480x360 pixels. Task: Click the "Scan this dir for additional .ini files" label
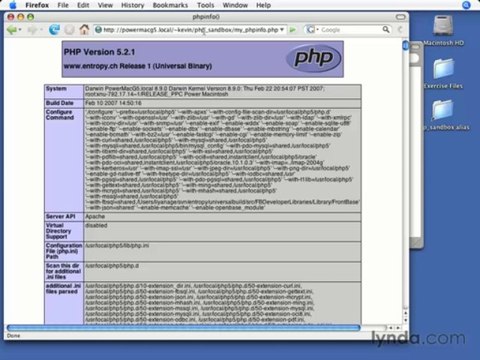(63, 271)
